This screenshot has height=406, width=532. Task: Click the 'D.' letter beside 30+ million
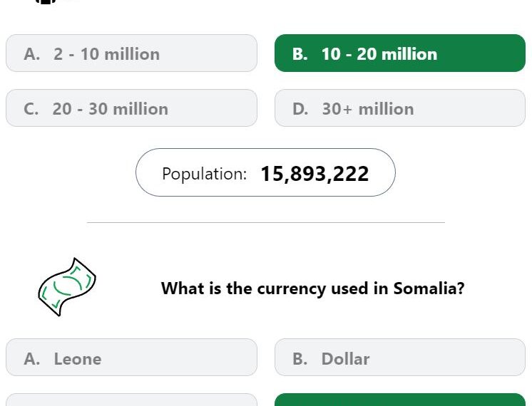[x=300, y=109]
